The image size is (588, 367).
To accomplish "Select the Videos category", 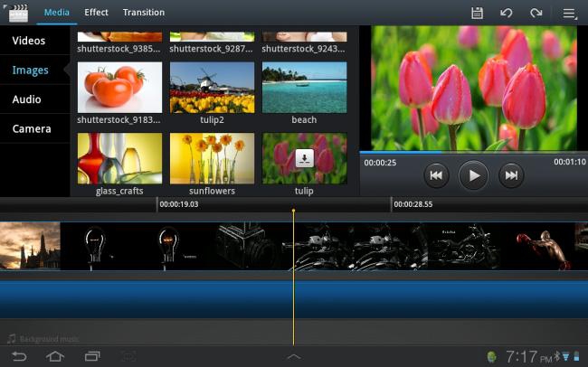I will (35, 41).
